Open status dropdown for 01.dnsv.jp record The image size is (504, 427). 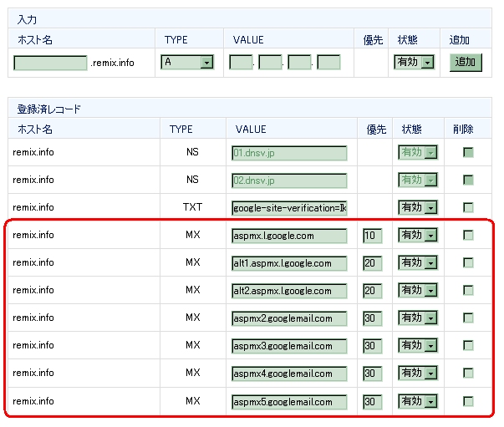coord(418,152)
